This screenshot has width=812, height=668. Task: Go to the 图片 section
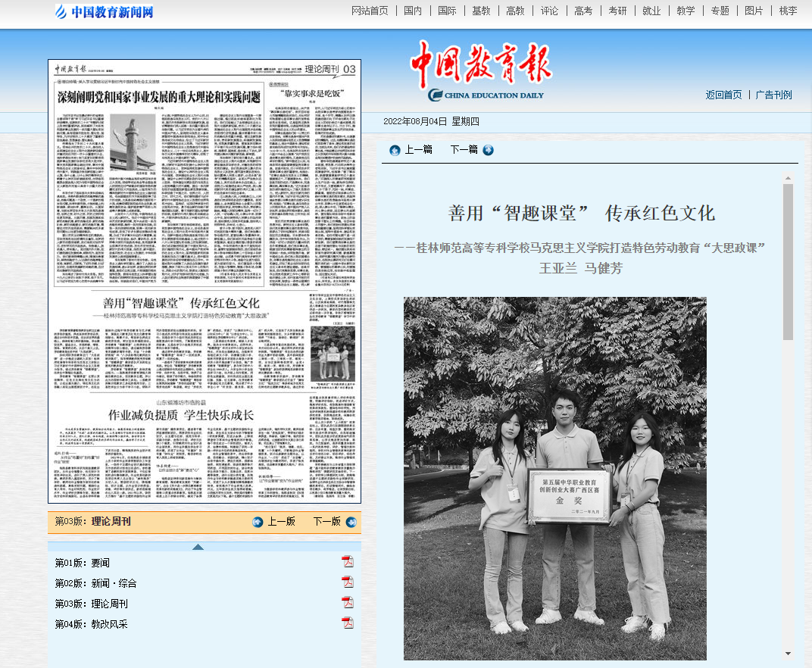pyautogui.click(x=754, y=11)
